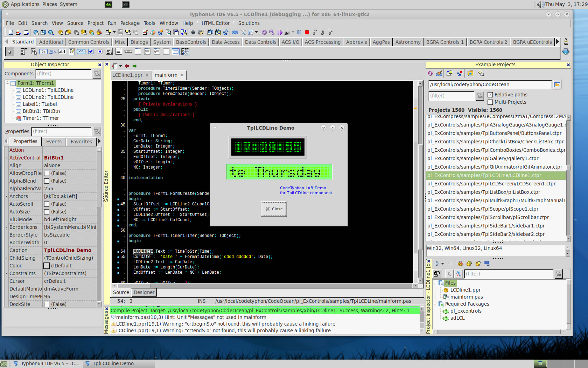Viewport: 588px width, 368px height.
Task: Select the arrow pointer selection tool
Action: (9, 52)
